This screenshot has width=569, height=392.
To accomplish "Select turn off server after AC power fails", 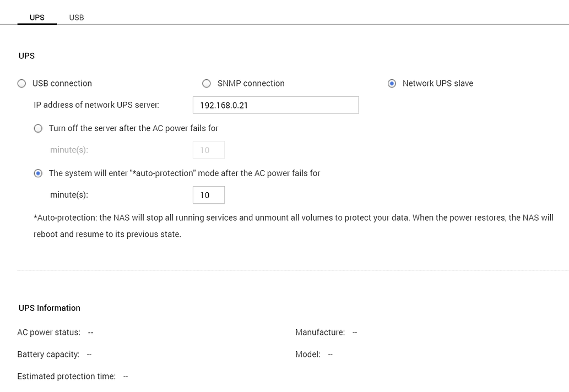I will pos(38,128).
